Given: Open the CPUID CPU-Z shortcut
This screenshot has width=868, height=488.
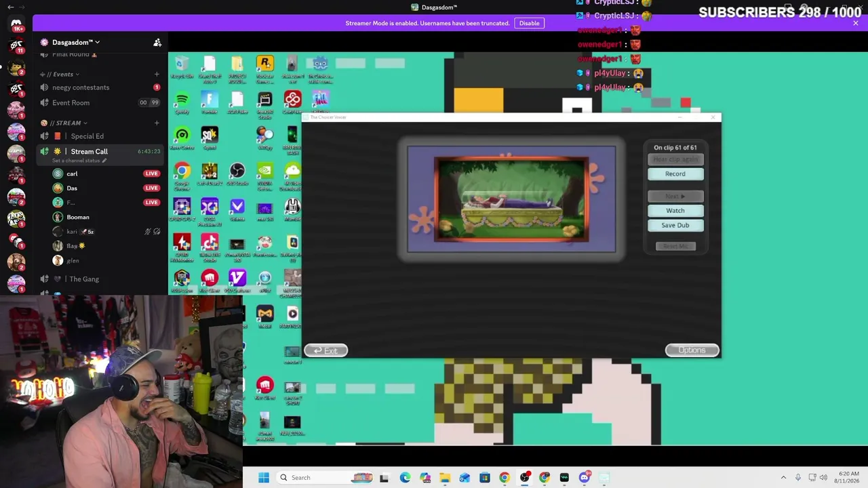Looking at the screenshot, I should tap(182, 209).
